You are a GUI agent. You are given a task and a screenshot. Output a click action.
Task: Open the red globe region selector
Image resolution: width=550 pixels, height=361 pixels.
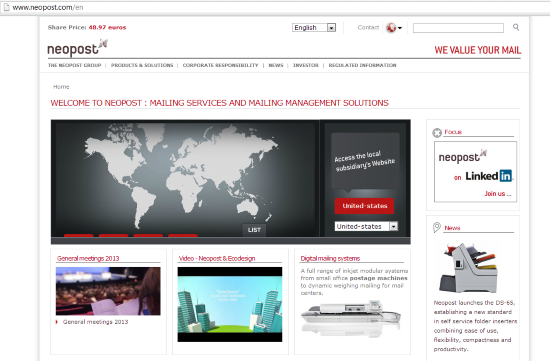pyautogui.click(x=394, y=27)
